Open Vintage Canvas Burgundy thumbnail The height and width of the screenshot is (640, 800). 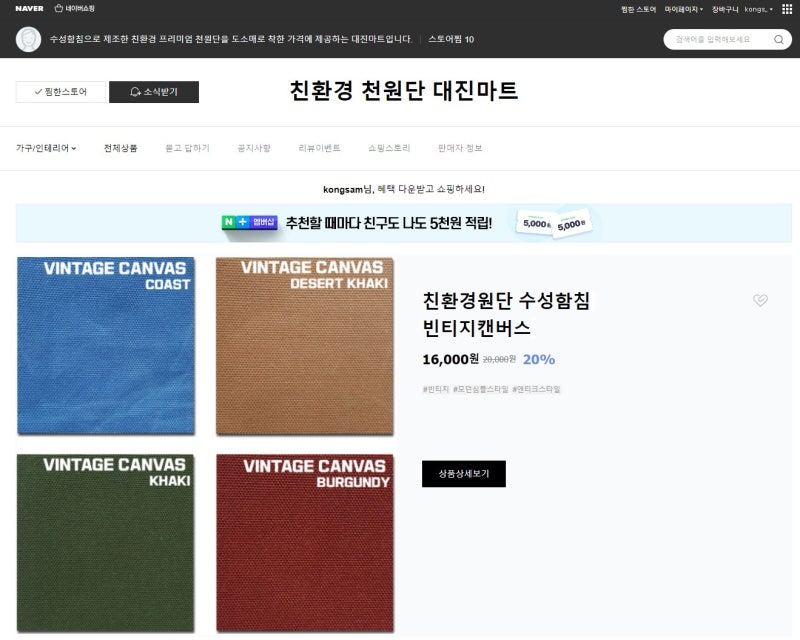coord(305,544)
